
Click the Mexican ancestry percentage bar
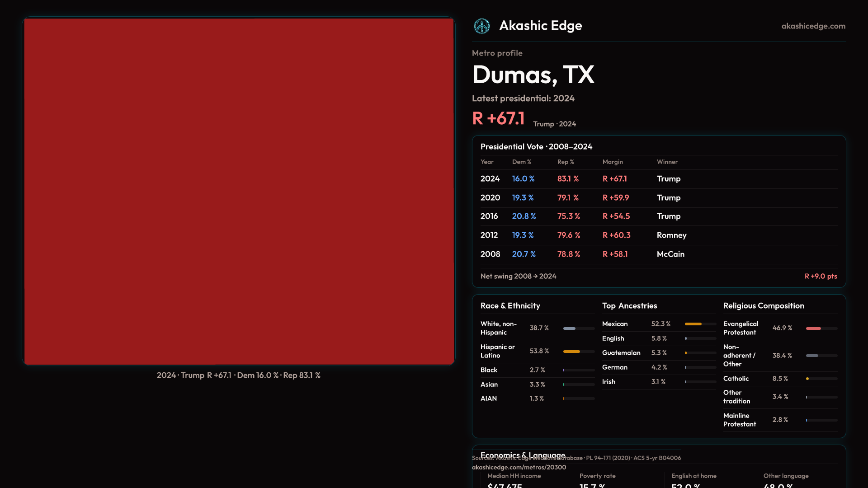coord(693,324)
